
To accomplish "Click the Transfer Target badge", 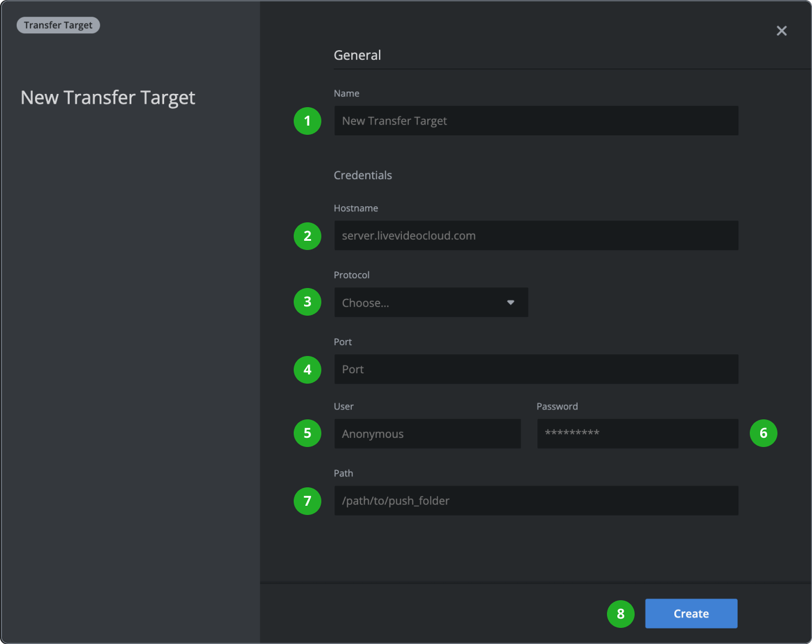I will 58,25.
